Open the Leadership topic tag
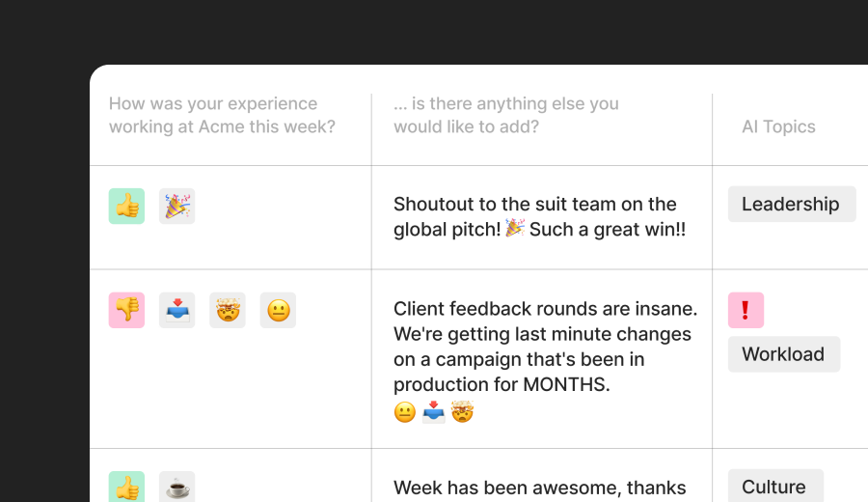This screenshot has height=502, width=868. [x=792, y=204]
